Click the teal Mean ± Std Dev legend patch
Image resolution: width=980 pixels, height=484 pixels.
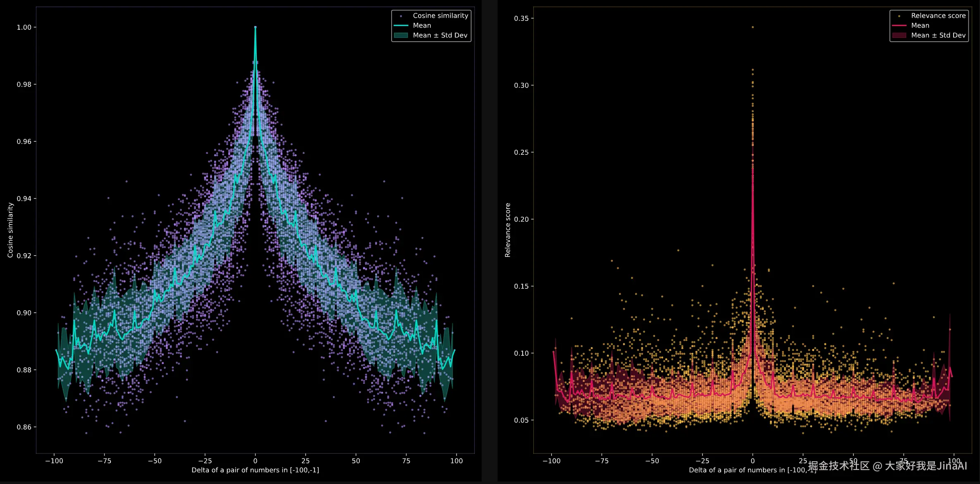[x=401, y=36]
